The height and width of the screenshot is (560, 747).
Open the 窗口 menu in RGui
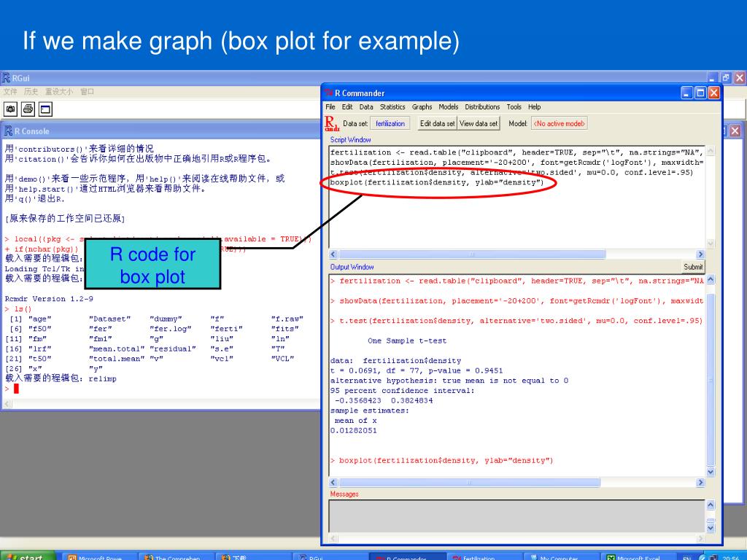click(x=88, y=91)
